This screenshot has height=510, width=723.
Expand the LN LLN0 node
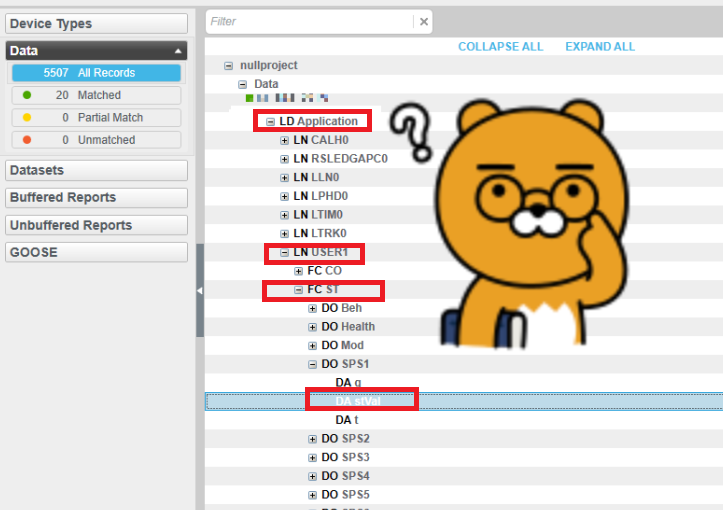284,178
